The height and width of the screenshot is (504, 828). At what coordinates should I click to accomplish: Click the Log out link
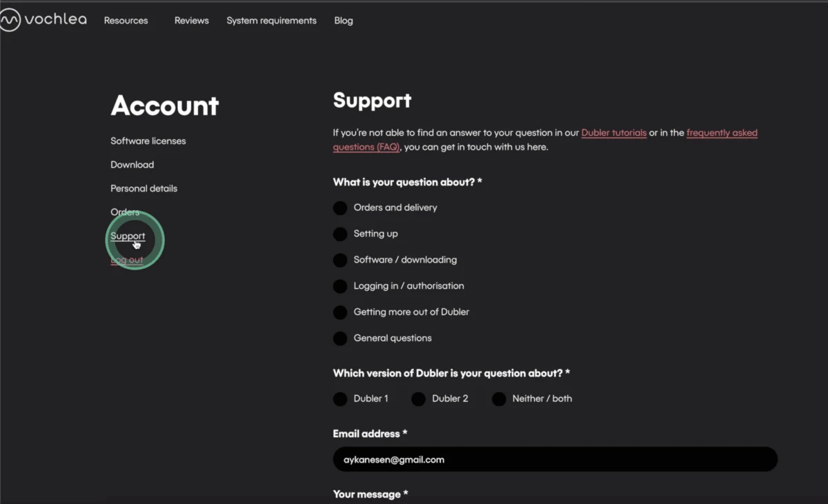[127, 260]
